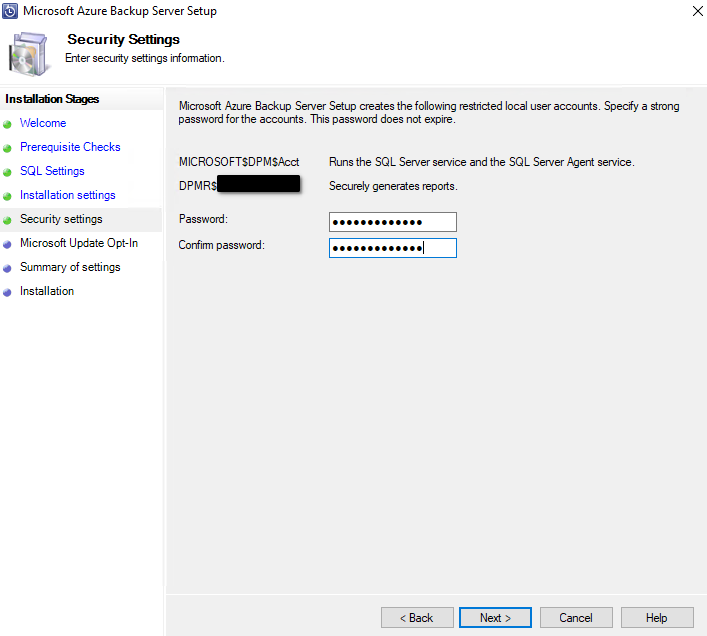Image resolution: width=707 pixels, height=636 pixels.
Task: Click the setup disc and box icon
Action: point(28,54)
